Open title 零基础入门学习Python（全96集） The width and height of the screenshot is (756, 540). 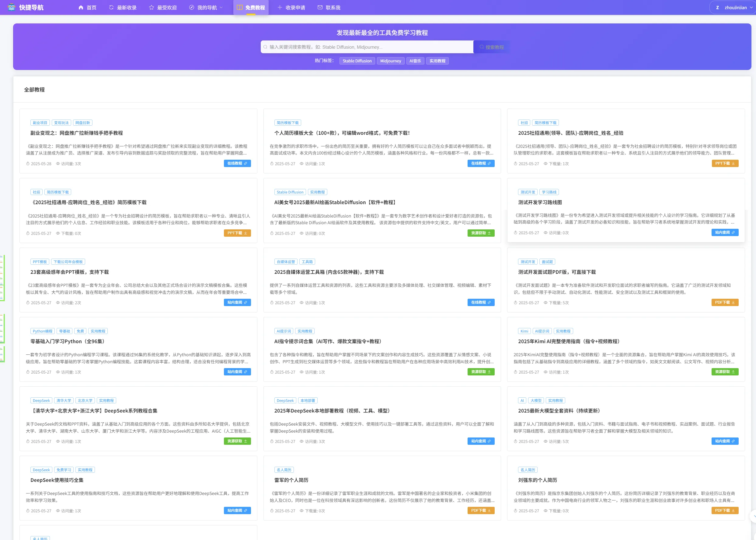pos(68,341)
